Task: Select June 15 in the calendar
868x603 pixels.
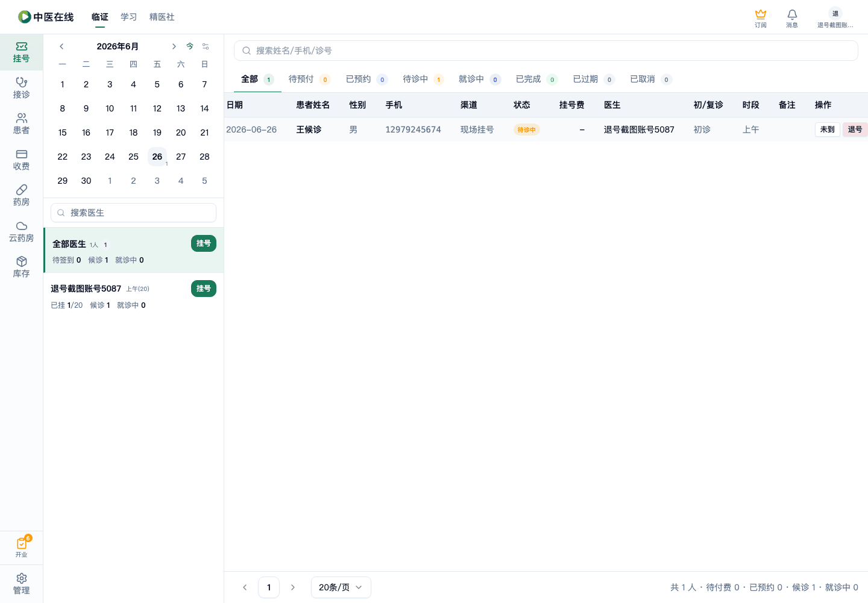Action: tap(63, 133)
